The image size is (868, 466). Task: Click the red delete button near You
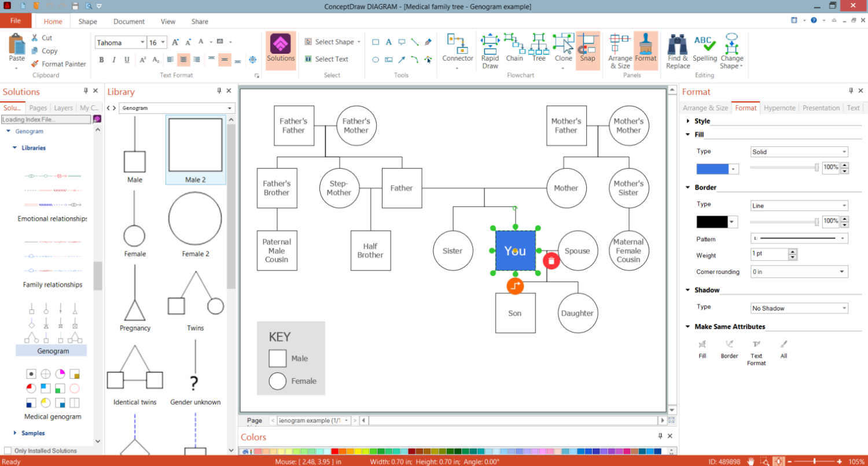tap(551, 261)
